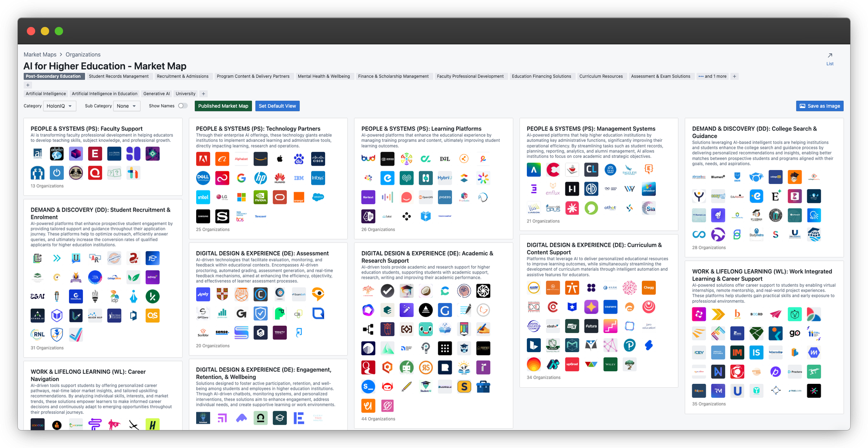Click the Amazon logo tile
The height and width of the screenshot is (448, 868).
pyautogui.click(x=260, y=159)
